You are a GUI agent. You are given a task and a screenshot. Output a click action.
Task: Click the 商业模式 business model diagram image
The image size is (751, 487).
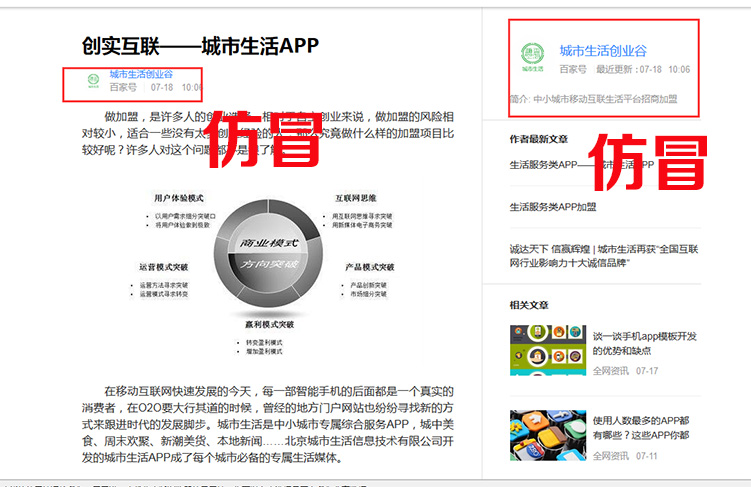[268, 273]
